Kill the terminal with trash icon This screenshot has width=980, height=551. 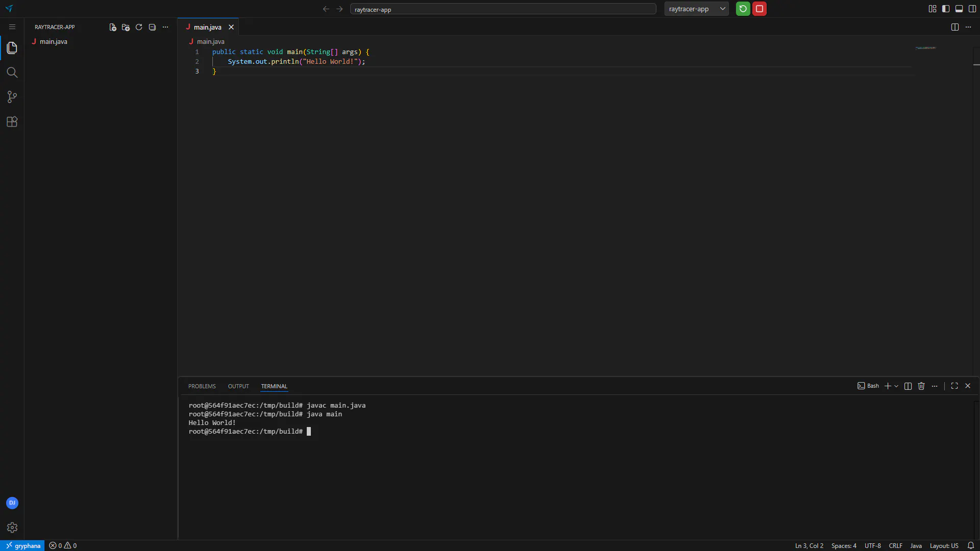921,386
